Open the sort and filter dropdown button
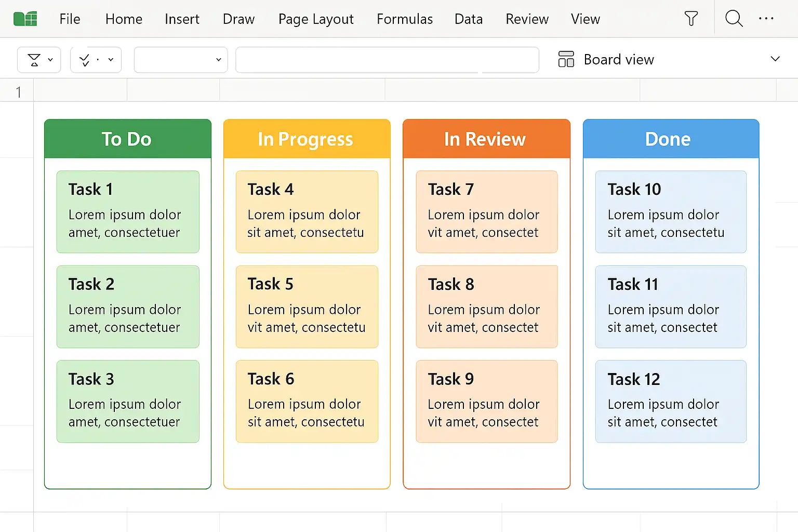The image size is (798, 532). click(39, 60)
